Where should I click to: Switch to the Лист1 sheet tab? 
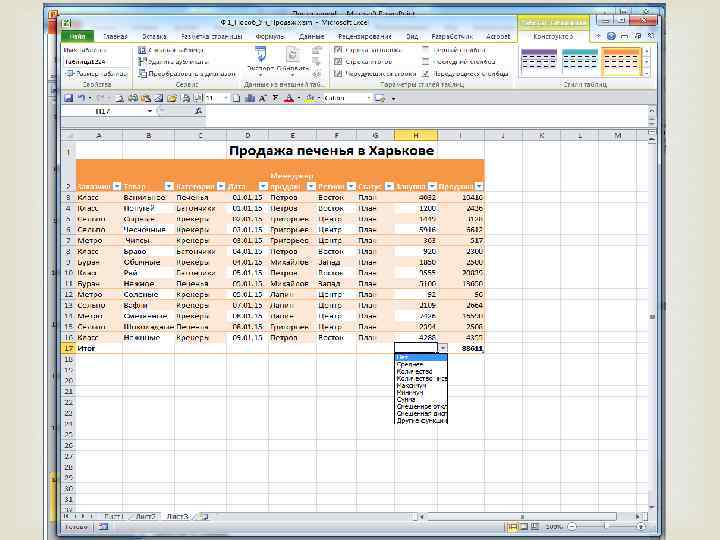[113, 517]
